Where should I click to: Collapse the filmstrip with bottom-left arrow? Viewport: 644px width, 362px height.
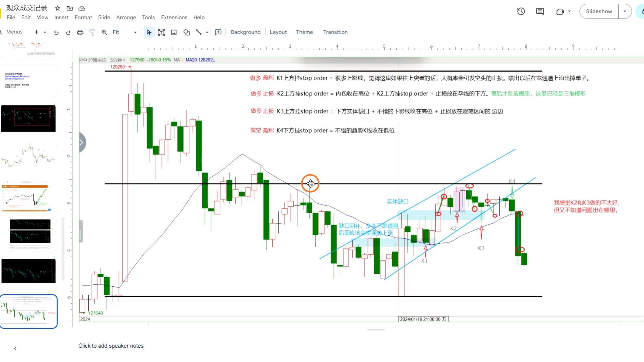[15, 348]
